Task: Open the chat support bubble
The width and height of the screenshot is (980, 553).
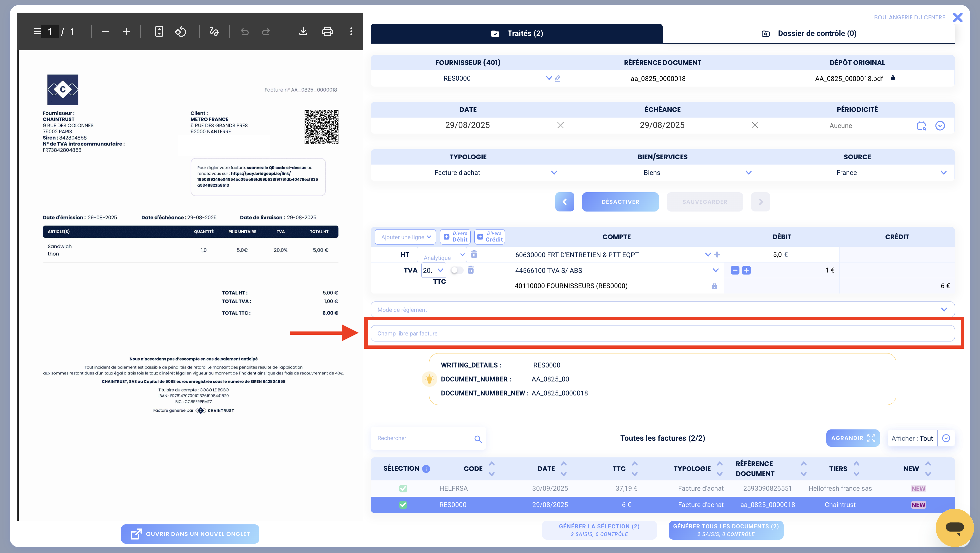Action: click(x=955, y=528)
